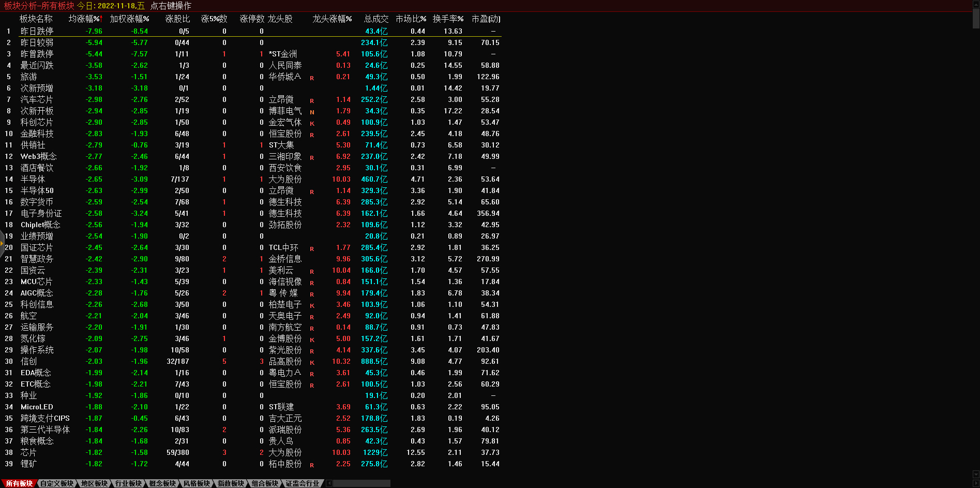The width and height of the screenshot is (980, 488).
Task: Open the 旅游 sector row
Action: point(29,77)
